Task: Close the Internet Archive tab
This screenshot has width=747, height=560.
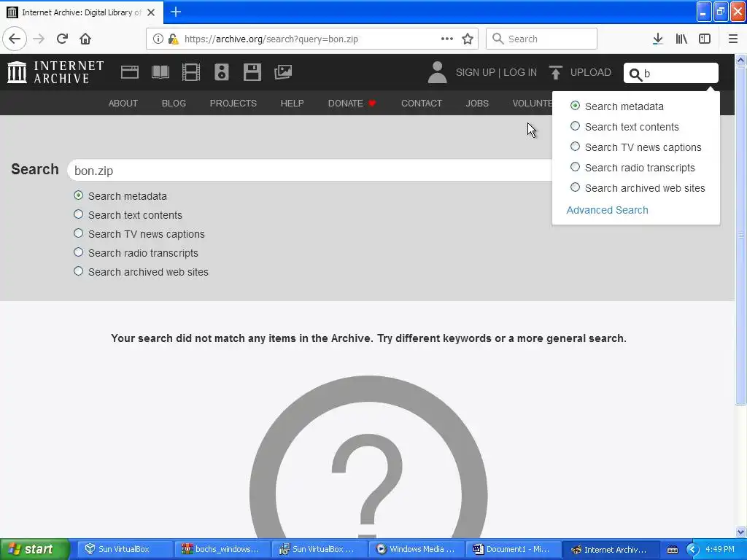Action: tap(151, 12)
